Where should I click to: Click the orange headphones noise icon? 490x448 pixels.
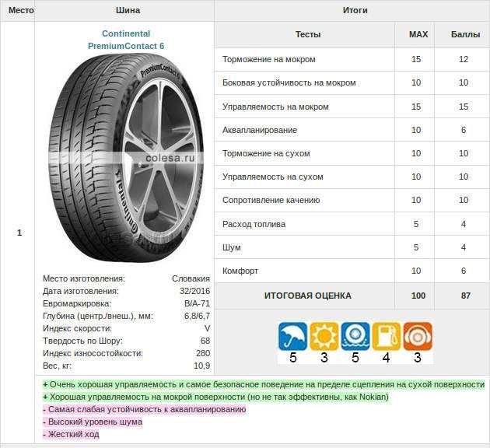(418, 337)
